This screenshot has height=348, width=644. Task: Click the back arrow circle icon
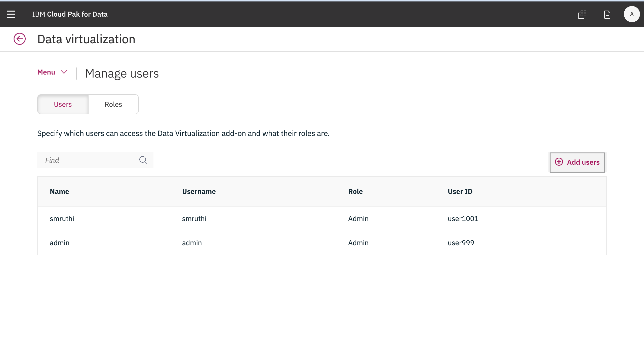[x=20, y=39]
